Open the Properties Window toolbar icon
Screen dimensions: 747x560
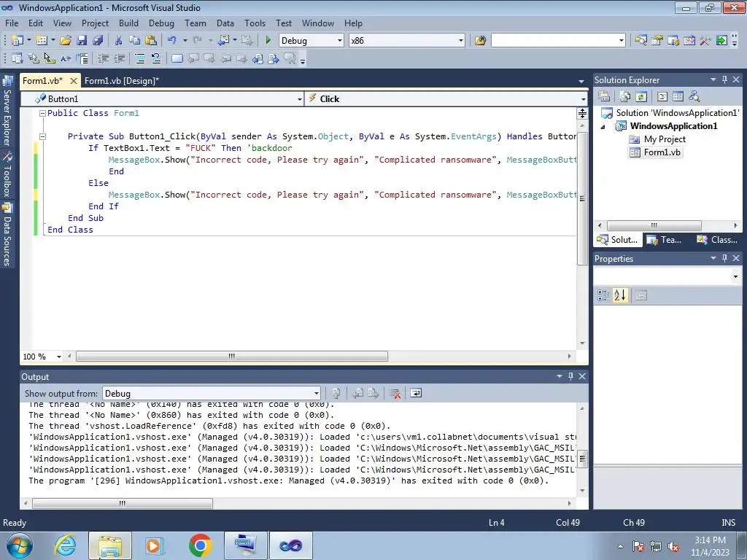pos(657,41)
